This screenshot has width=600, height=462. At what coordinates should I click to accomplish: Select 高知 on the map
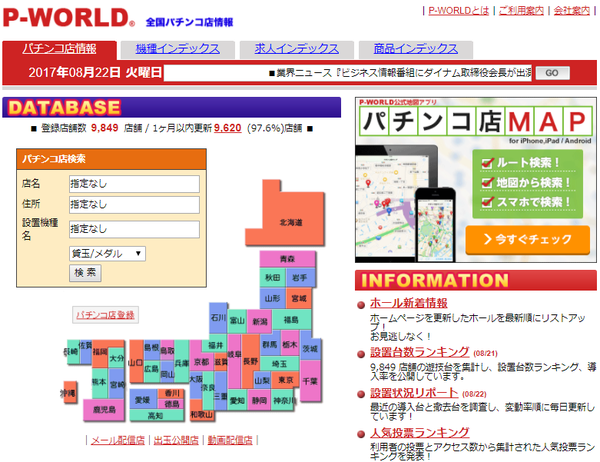click(156, 415)
